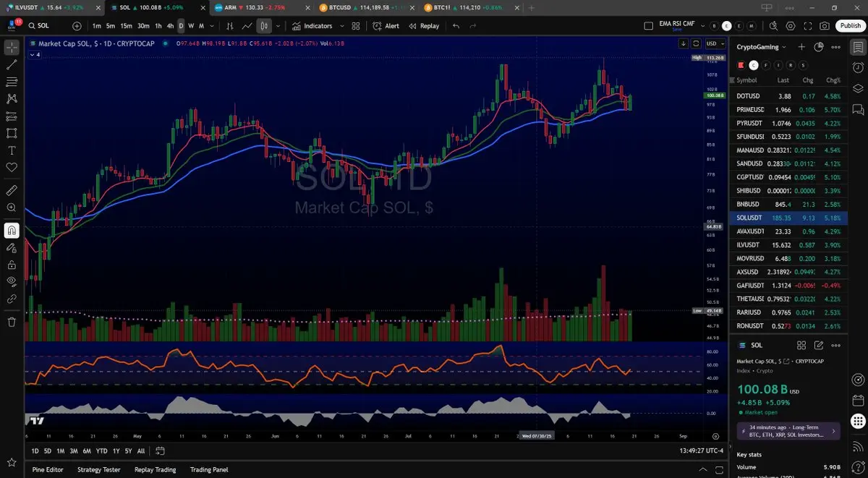Switch chart style to line
This screenshot has width=868, height=478.
pyautogui.click(x=247, y=26)
